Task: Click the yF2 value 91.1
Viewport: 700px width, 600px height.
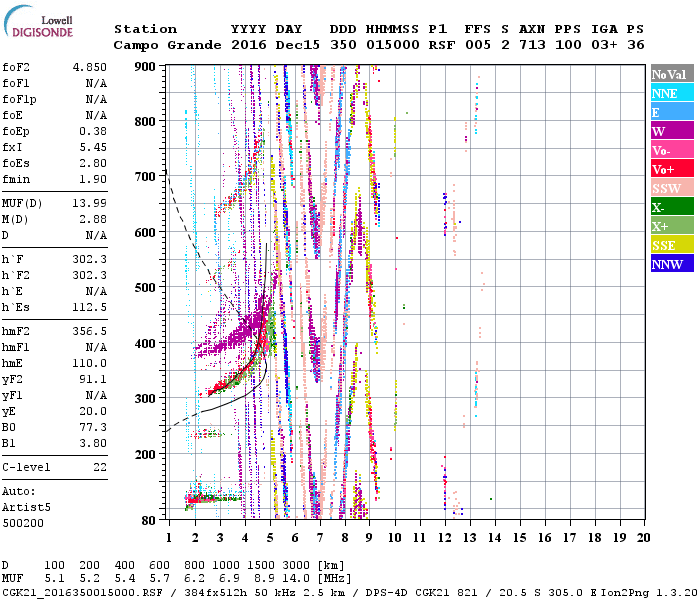Action: tap(93, 379)
